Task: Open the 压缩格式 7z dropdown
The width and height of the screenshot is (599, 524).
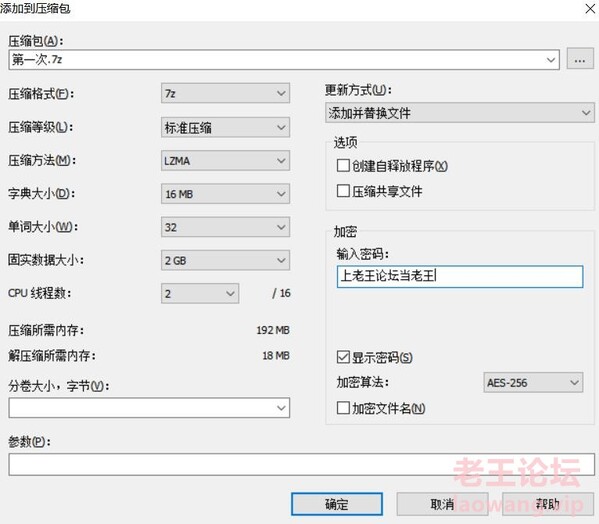Action: click(x=225, y=93)
